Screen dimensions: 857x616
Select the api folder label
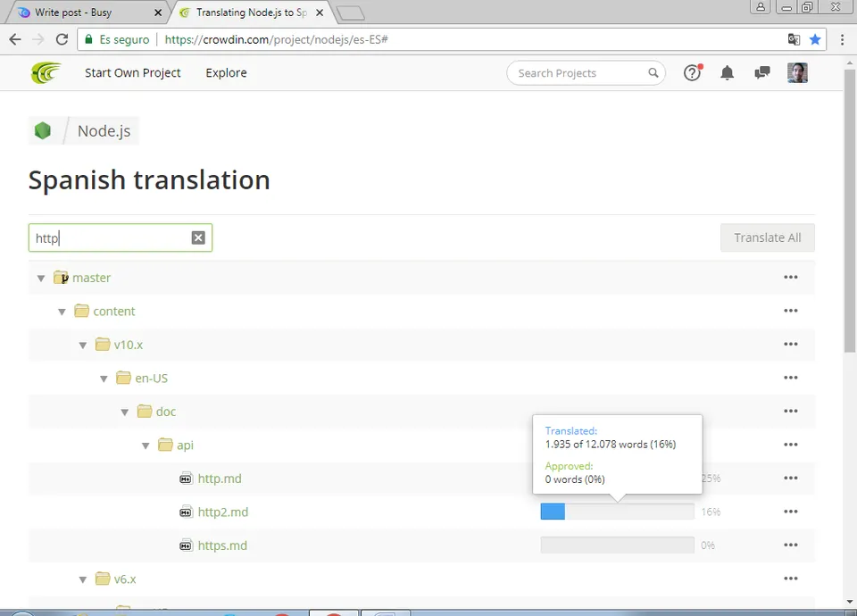point(186,445)
